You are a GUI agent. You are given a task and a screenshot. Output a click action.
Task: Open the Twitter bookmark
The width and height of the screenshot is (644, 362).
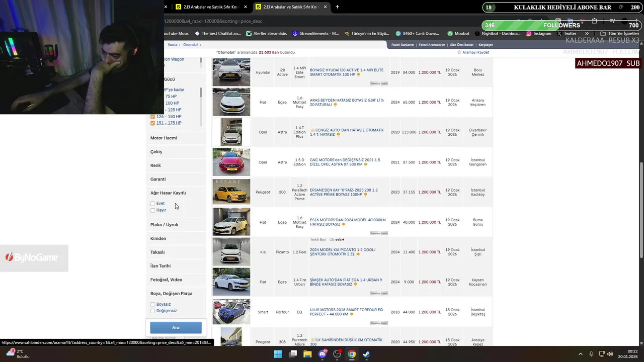pos(566,33)
